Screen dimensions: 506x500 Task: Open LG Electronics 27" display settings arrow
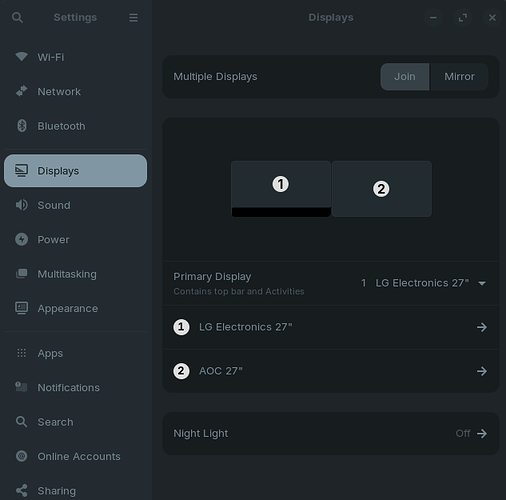pos(482,327)
